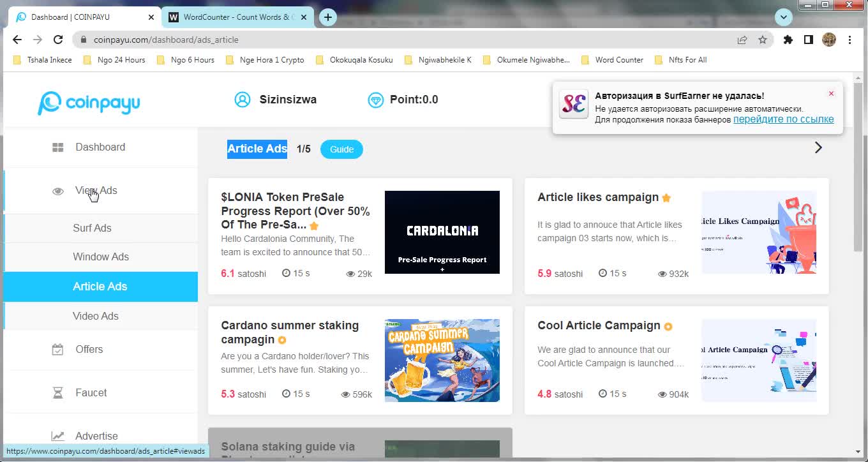Toggle the browser side panel icon
Screen dimensions: 868x462
click(x=809, y=40)
